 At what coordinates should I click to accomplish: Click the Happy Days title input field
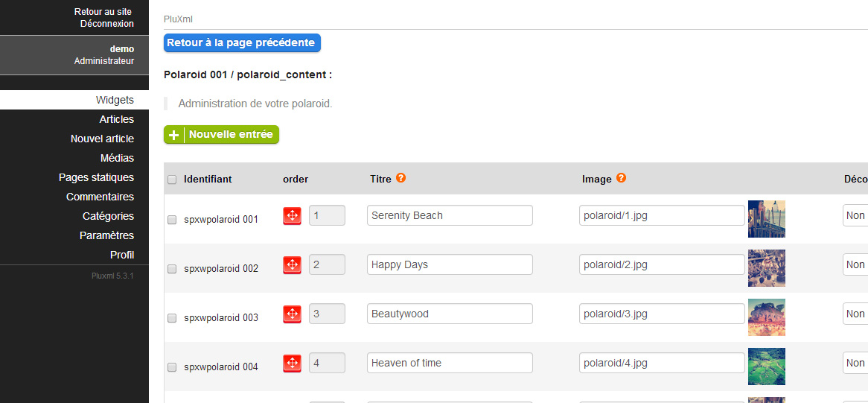(450, 264)
